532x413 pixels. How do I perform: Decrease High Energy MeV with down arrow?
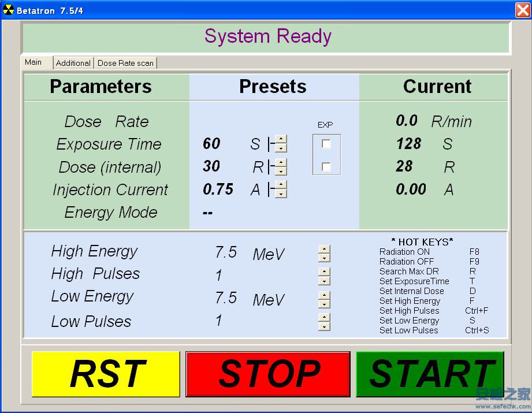coord(325,258)
